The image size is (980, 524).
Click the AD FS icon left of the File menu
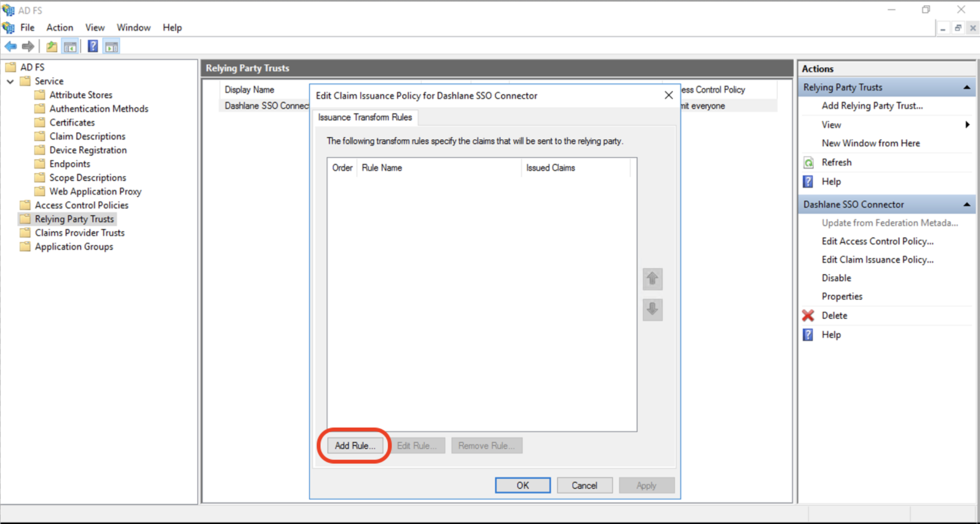tap(9, 27)
